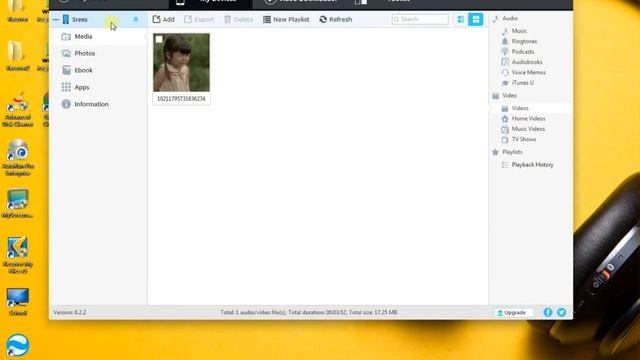The image size is (640, 360).
Task: Select the girl video thumbnail
Action: click(x=181, y=62)
